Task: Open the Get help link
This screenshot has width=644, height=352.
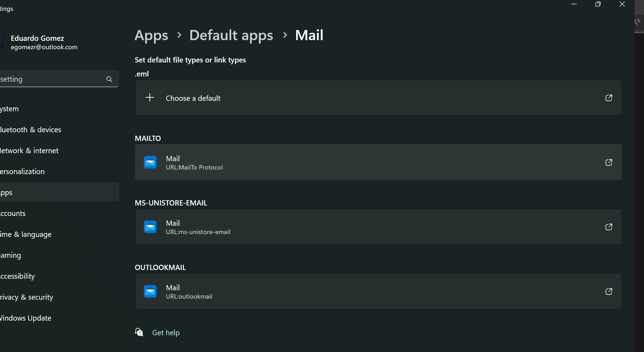Action: [166, 332]
